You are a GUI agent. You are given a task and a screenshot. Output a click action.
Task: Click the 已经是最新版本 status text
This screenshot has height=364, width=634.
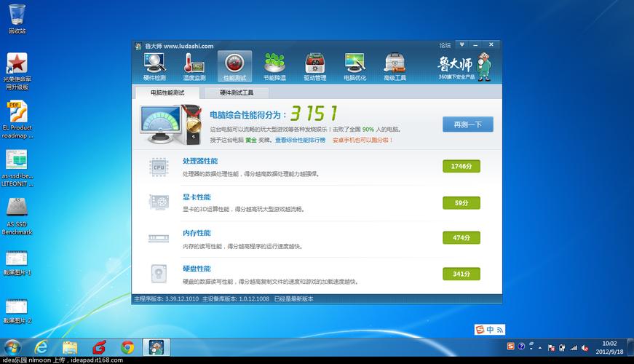[x=293, y=299]
